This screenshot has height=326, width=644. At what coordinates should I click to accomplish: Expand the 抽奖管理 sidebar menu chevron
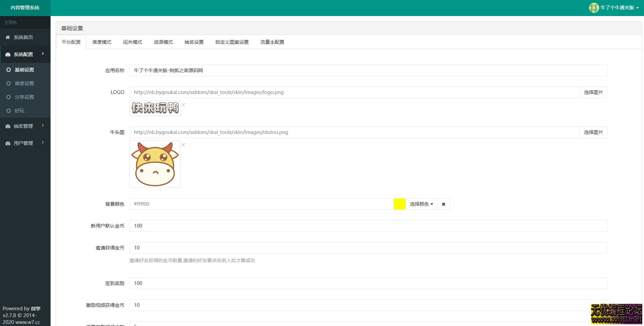[x=43, y=125]
